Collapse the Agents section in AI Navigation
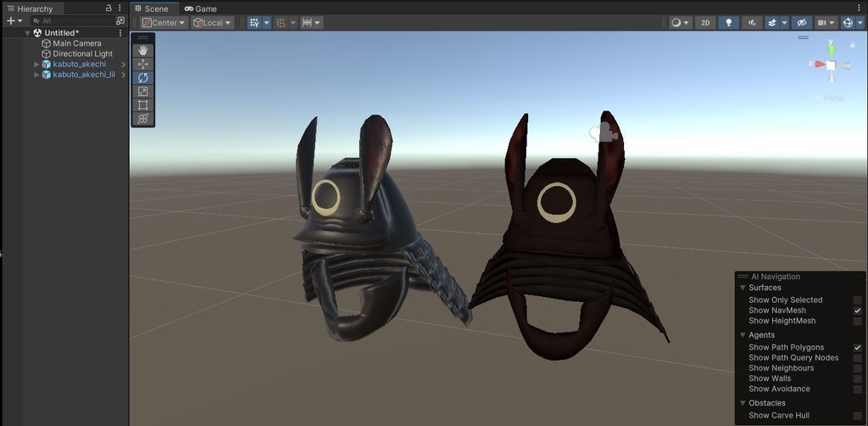 point(743,335)
